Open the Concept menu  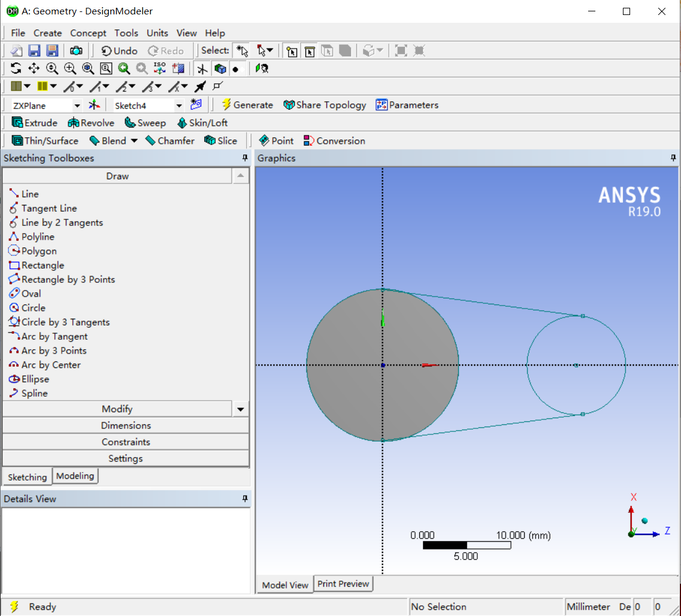tap(88, 33)
